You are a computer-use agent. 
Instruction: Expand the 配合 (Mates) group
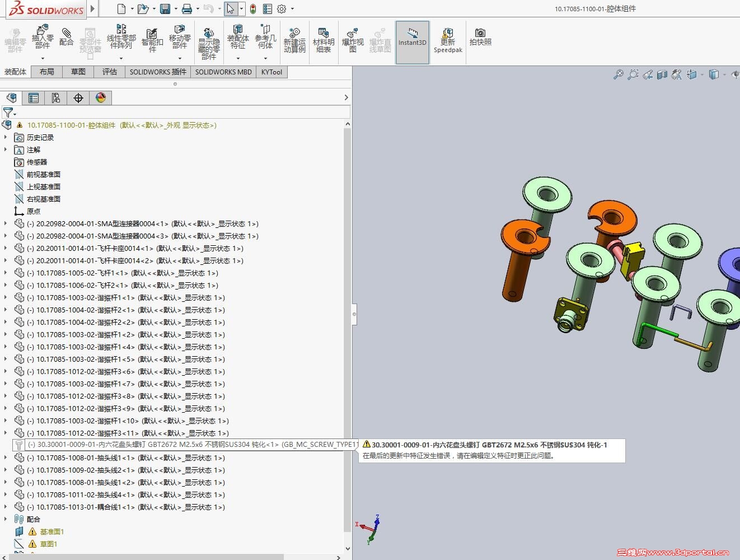point(6,519)
